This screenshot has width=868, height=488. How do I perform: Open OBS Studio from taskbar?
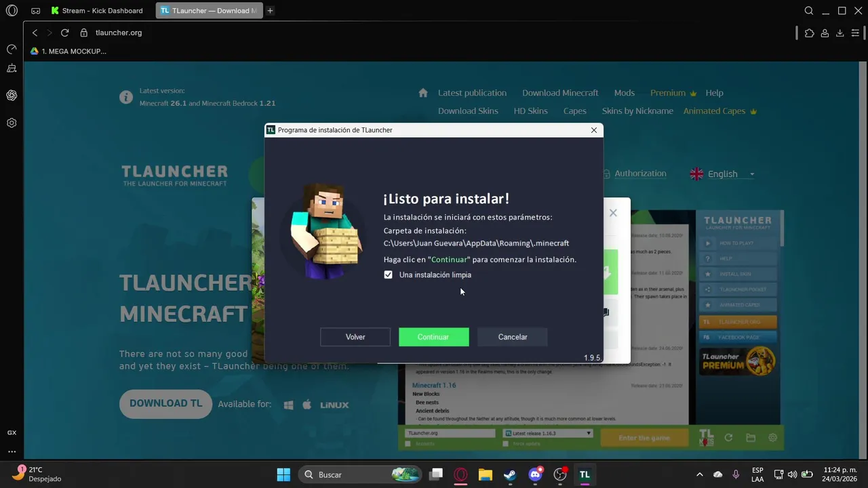[x=560, y=474]
